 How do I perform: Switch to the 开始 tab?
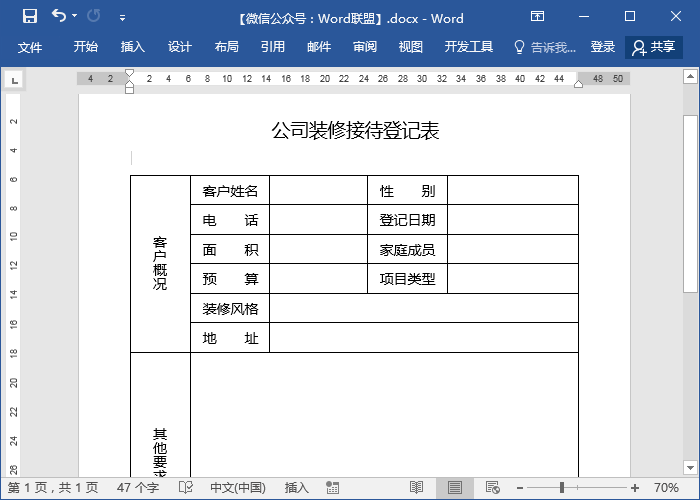pos(86,47)
